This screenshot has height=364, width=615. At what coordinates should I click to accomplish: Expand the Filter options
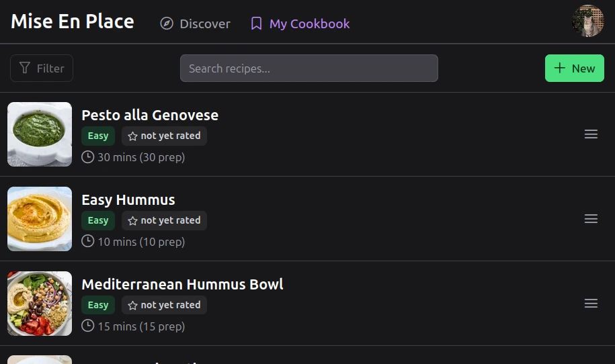[x=42, y=68]
